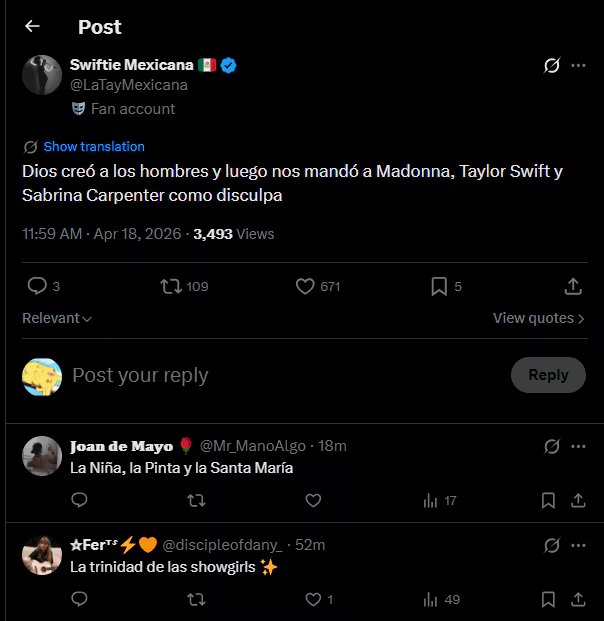The image size is (604, 621).
Task: Share the main post
Action: (x=573, y=287)
